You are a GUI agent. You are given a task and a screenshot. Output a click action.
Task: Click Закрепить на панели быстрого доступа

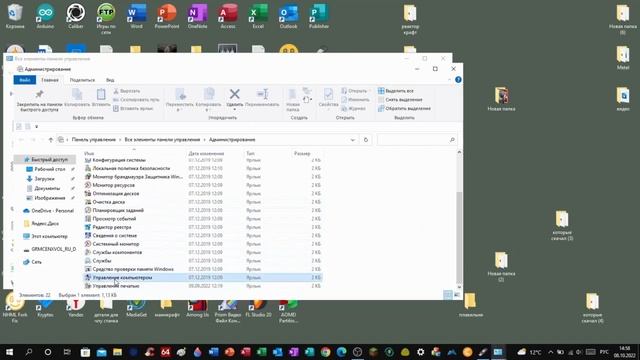coord(39,100)
